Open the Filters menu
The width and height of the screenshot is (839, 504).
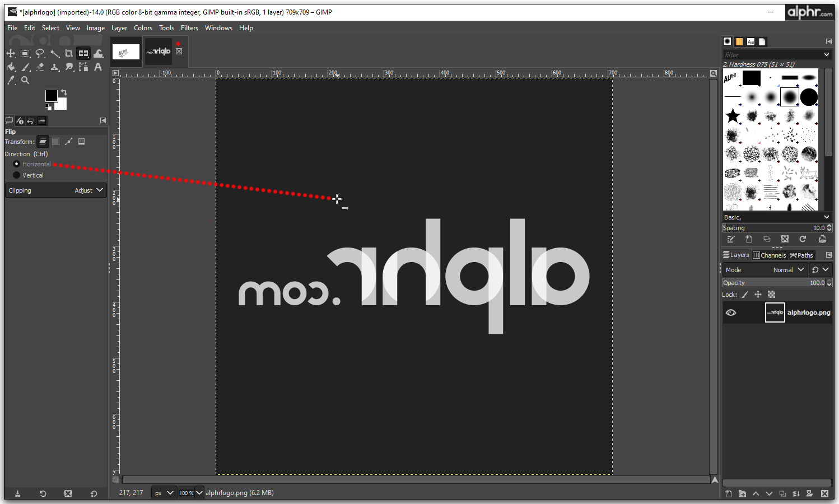[189, 28]
